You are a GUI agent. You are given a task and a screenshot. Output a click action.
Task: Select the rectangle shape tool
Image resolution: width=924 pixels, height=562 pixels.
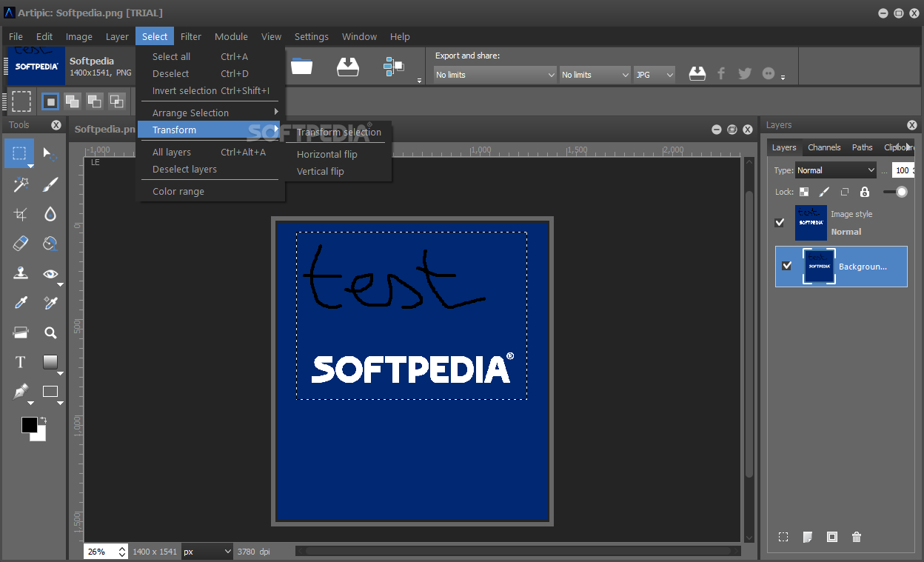click(x=50, y=392)
